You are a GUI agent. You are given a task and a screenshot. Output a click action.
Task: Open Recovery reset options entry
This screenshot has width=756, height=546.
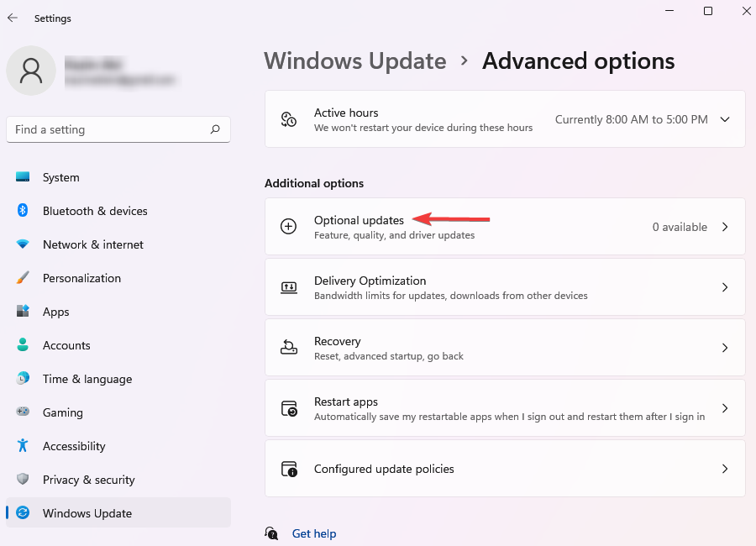[505, 348]
